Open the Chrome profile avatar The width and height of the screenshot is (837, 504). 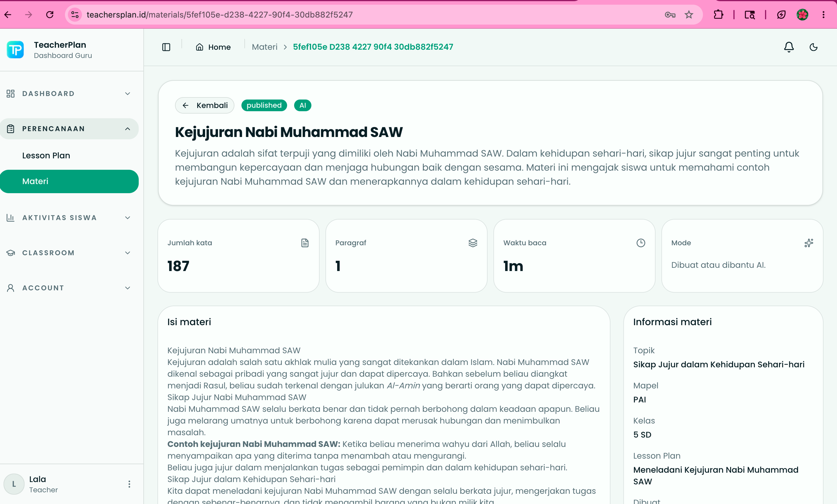[x=802, y=15]
